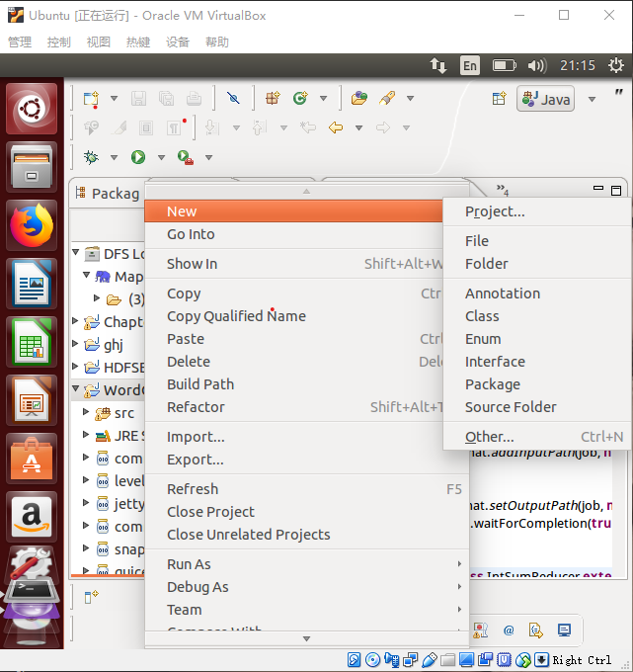Open the 设备 VirtualBox menu
Screen dimensions: 633x672
pyautogui.click(x=178, y=42)
